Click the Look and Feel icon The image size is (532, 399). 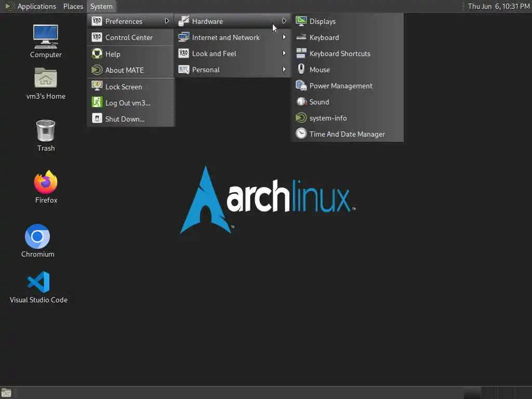click(183, 54)
